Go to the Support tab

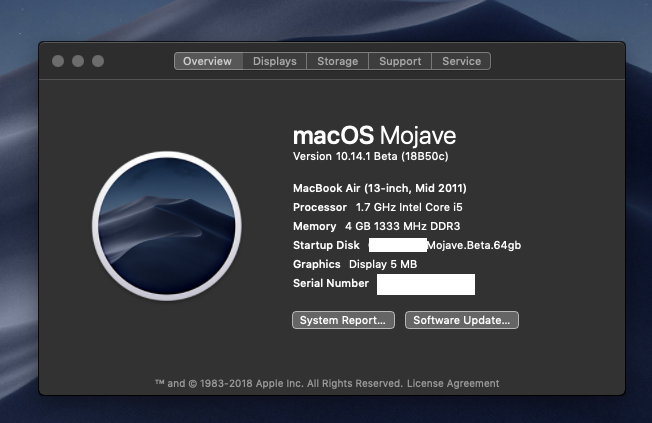click(x=400, y=61)
